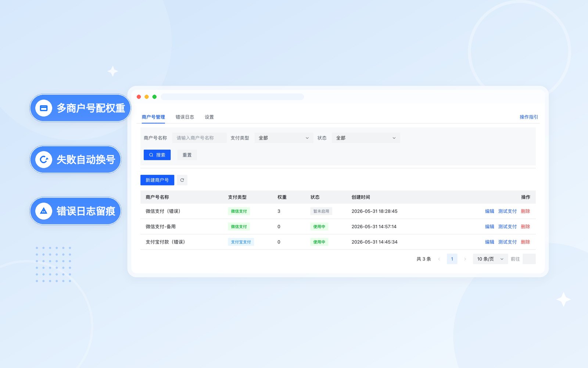Edit the 支付宝付款（错误） row
This screenshot has width=588, height=368.
(490, 242)
